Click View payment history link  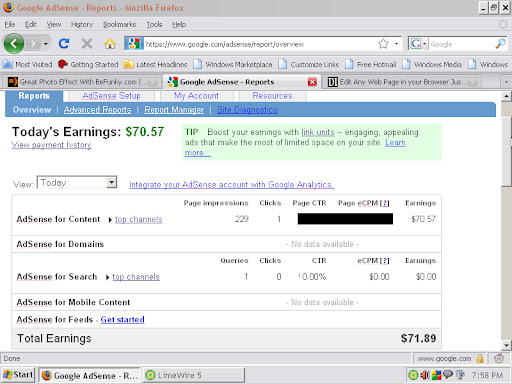click(x=51, y=145)
